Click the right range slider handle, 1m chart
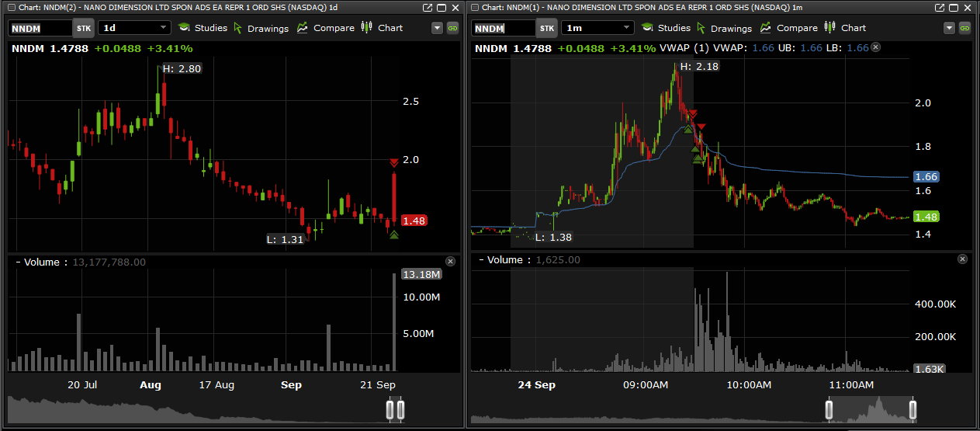980x431 pixels. 912,410
